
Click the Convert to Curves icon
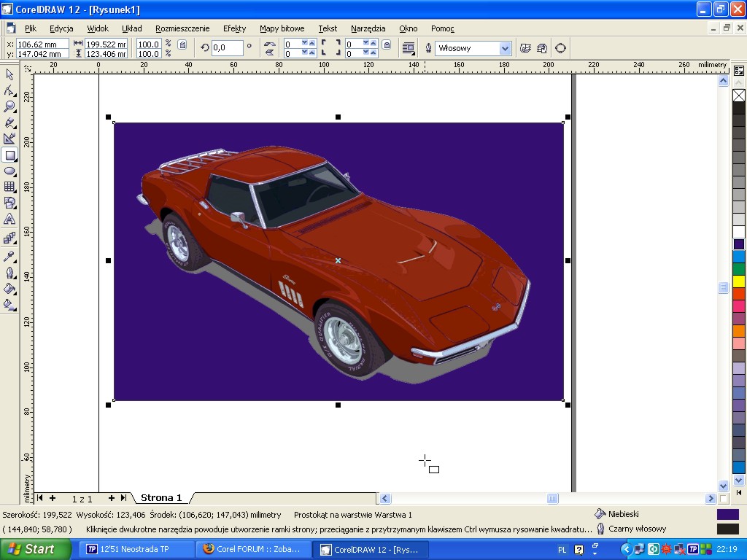tap(560, 48)
